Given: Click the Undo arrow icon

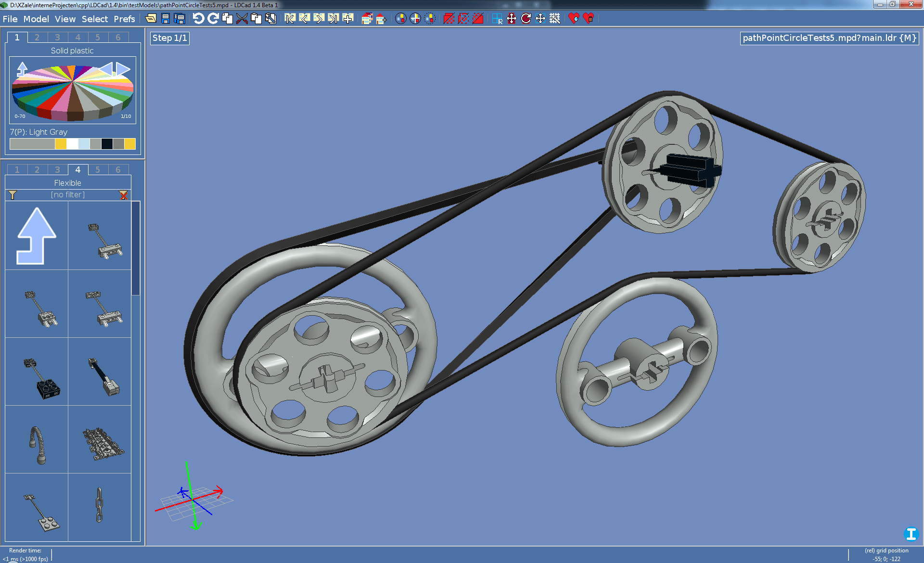Looking at the screenshot, I should tap(198, 18).
